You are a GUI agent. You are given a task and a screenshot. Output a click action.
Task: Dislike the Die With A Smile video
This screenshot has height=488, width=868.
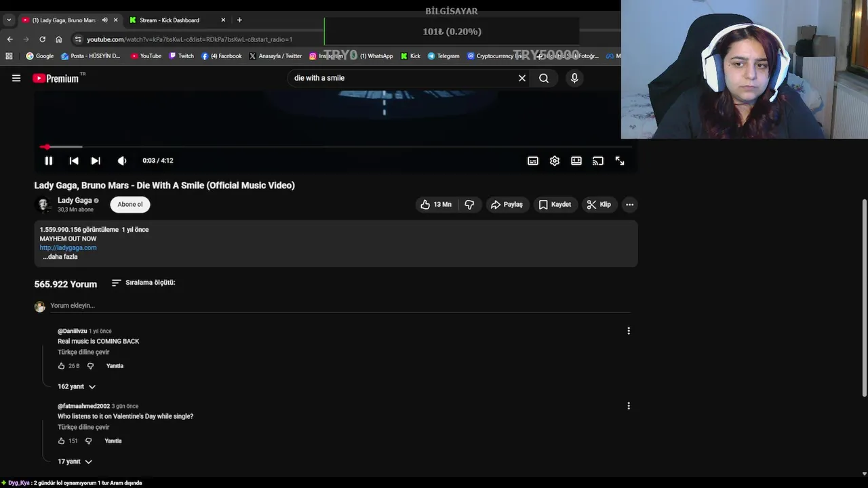pos(469,204)
